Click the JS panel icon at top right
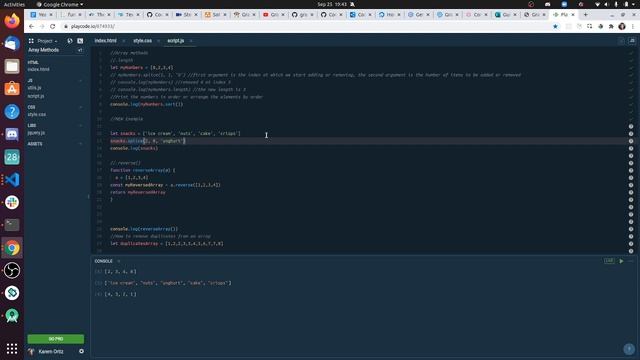This screenshot has width=640, height=360. point(632,41)
